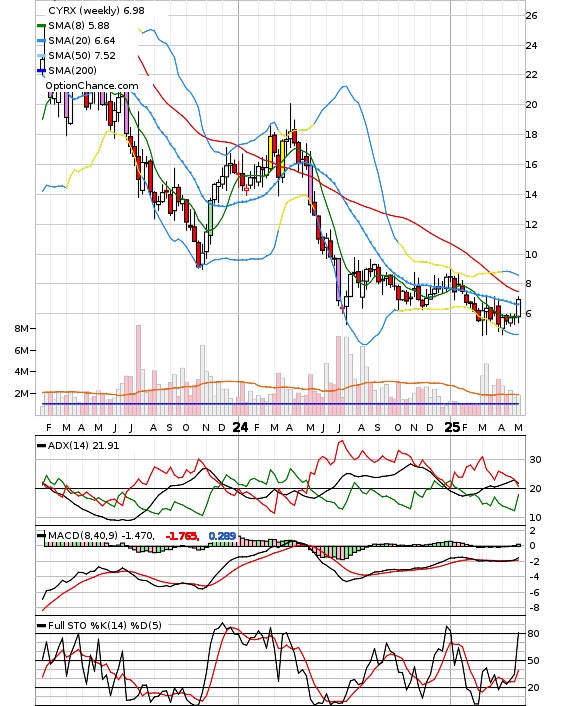This screenshot has width=566, height=706.
Task: Click the tallest pink volume bar in July
Action: point(138,370)
